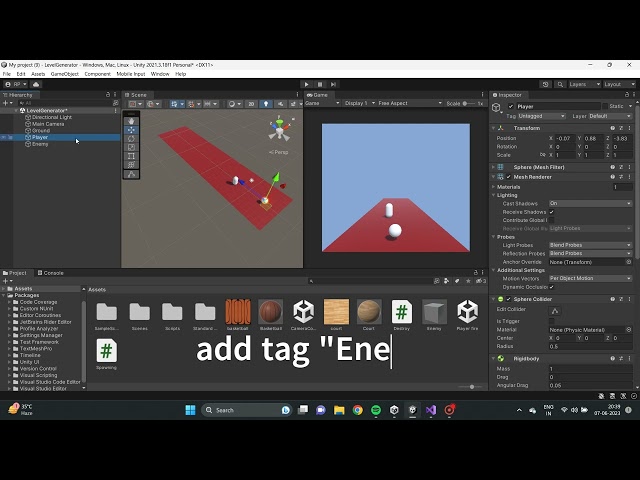Image resolution: width=640 pixels, height=480 pixels.
Task: Switch to the Console tab
Action: coord(51,273)
